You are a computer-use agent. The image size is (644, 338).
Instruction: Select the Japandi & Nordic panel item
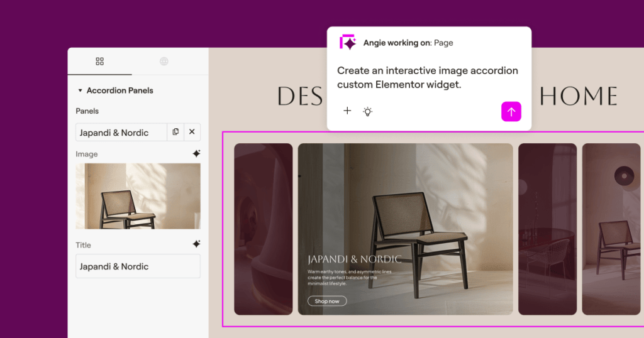click(121, 133)
